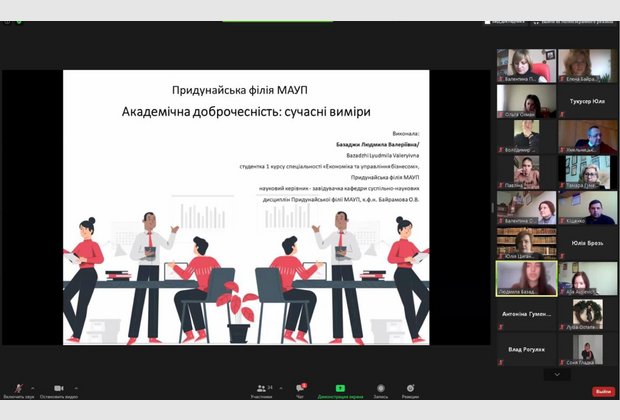Image resolution: width=620 pixels, height=420 pixels.
Task: Click green Демонстрация экрана share button
Action: (x=340, y=391)
